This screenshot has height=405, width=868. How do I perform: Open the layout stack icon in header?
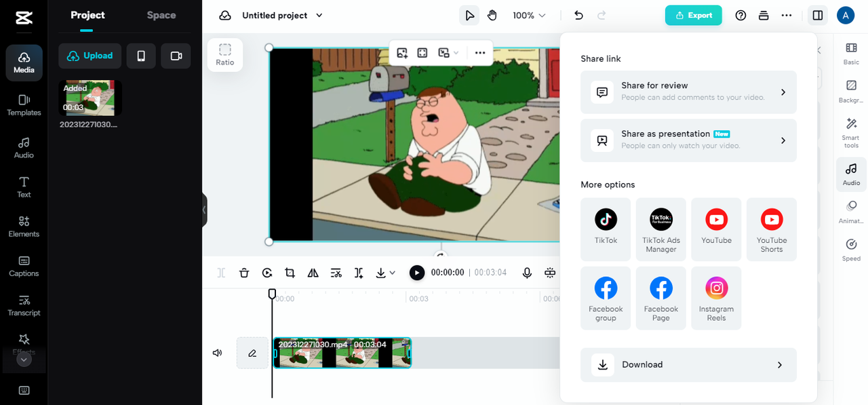click(764, 15)
